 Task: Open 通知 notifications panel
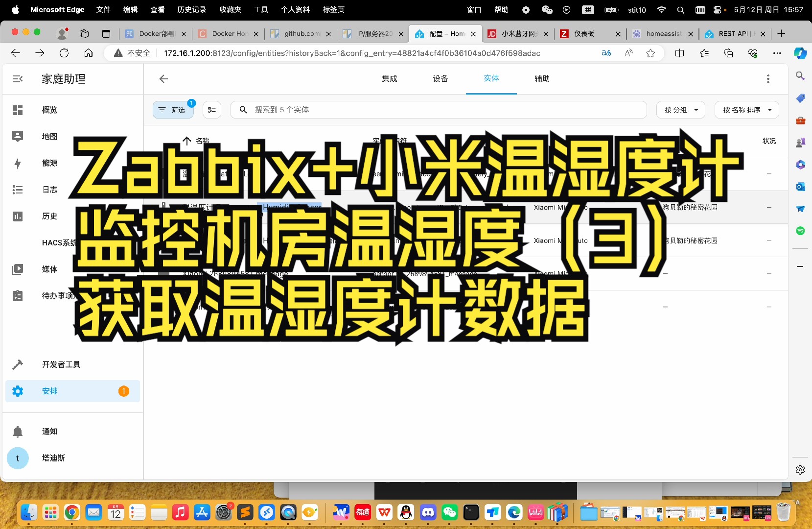(x=72, y=432)
